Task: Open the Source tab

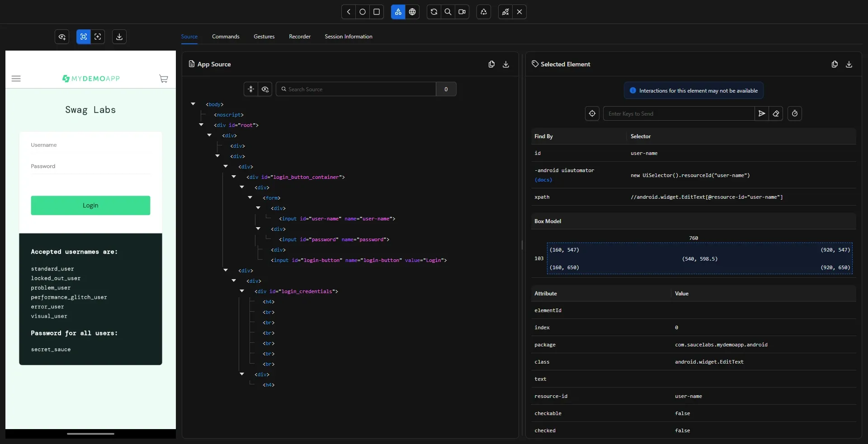Action: tap(189, 37)
